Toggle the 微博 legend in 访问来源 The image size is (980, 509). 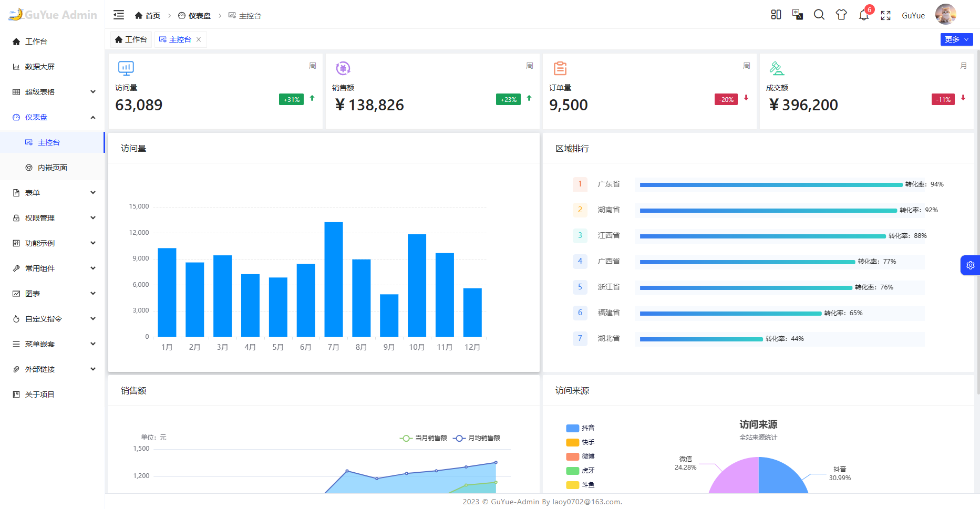click(x=581, y=456)
